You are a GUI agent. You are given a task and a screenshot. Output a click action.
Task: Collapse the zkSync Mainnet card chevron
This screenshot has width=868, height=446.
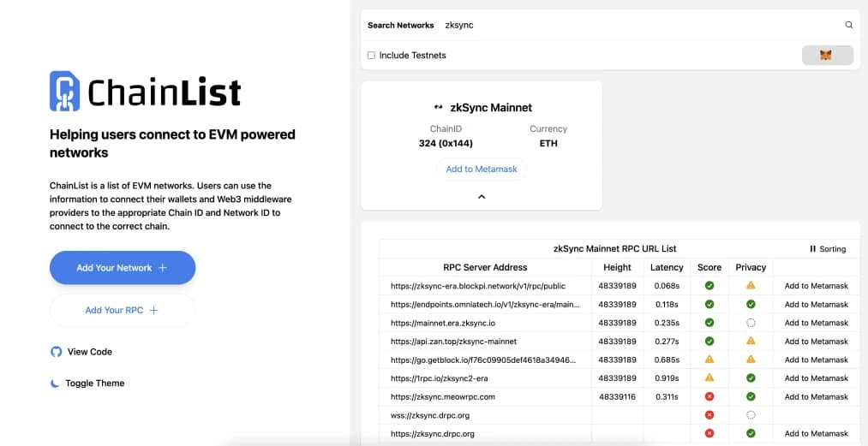[x=482, y=196]
